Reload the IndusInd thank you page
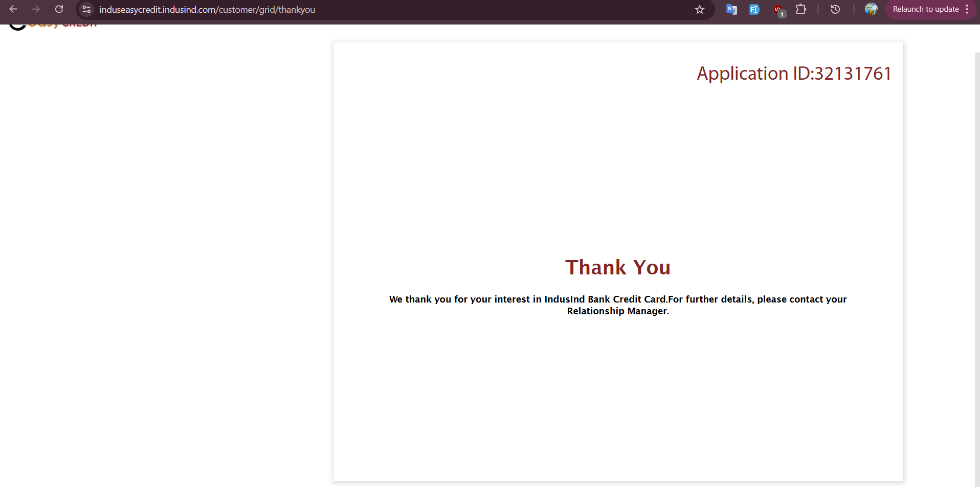 [x=59, y=9]
